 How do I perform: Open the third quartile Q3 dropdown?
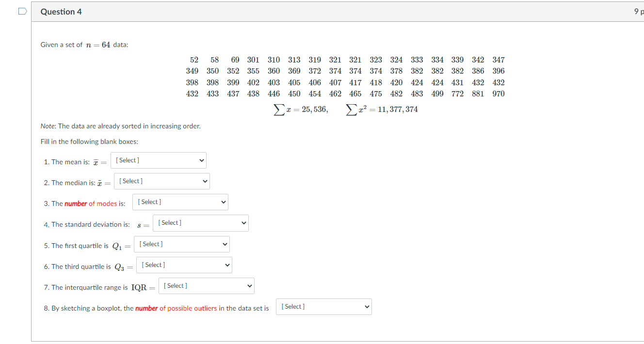[184, 265]
